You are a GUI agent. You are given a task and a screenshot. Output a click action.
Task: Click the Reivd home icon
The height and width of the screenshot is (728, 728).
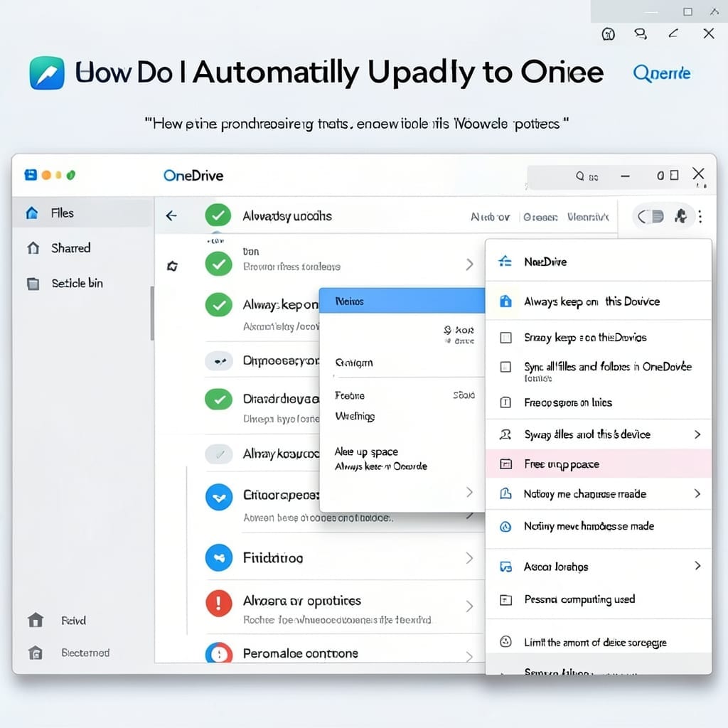click(36, 620)
